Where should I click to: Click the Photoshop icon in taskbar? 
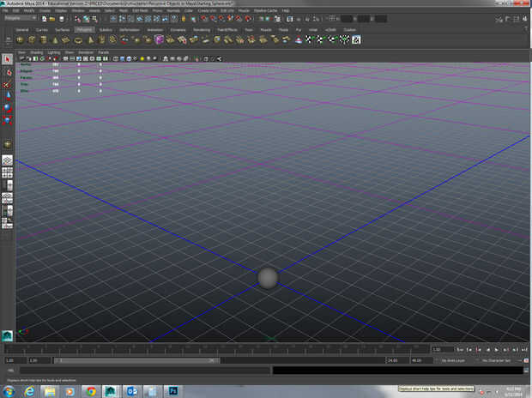tap(172, 390)
